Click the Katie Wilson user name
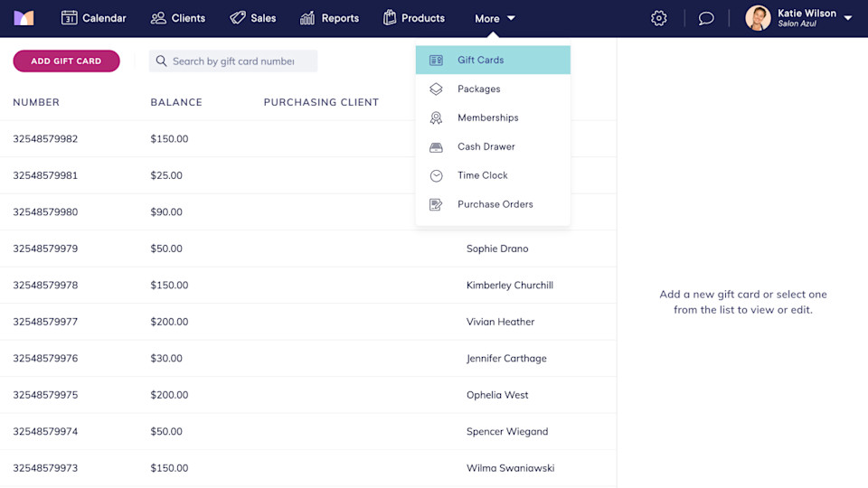Screen dimensions: 868x488 (x=807, y=14)
